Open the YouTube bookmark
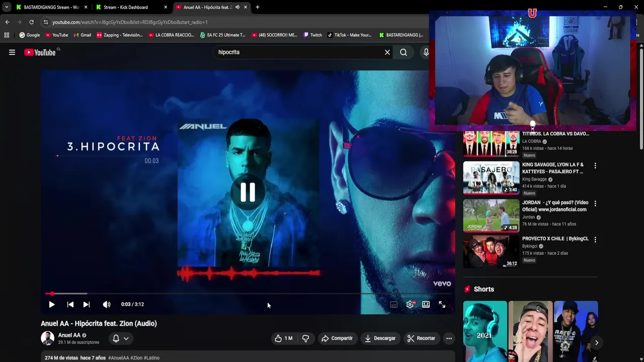 pos(56,35)
